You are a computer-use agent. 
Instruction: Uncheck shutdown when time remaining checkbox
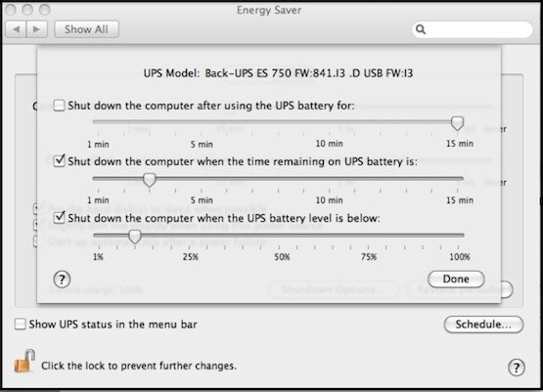tap(60, 161)
